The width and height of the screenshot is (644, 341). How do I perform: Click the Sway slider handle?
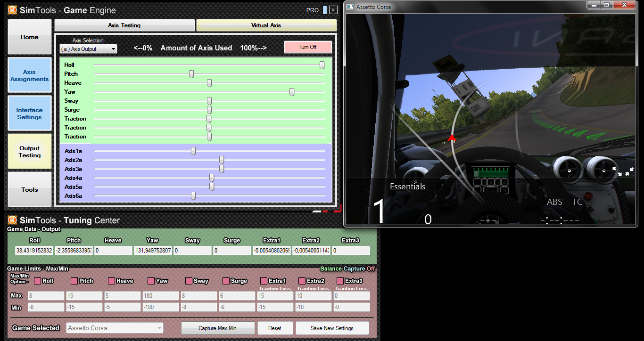209,101
